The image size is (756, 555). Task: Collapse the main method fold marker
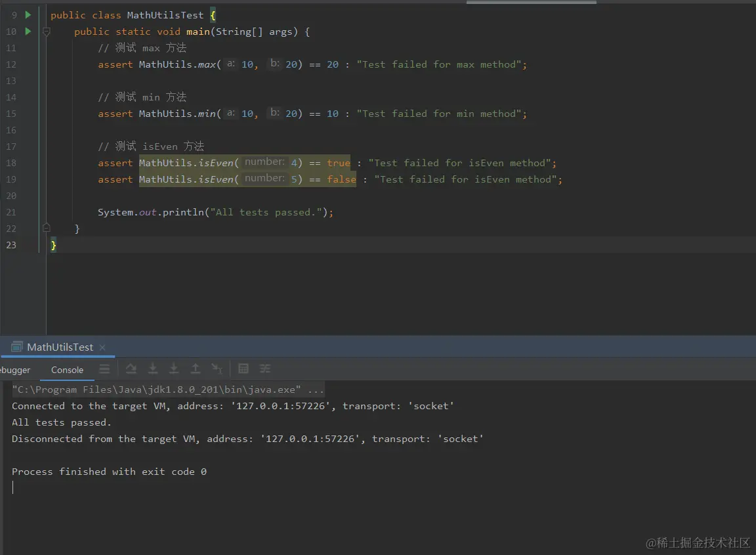47,32
